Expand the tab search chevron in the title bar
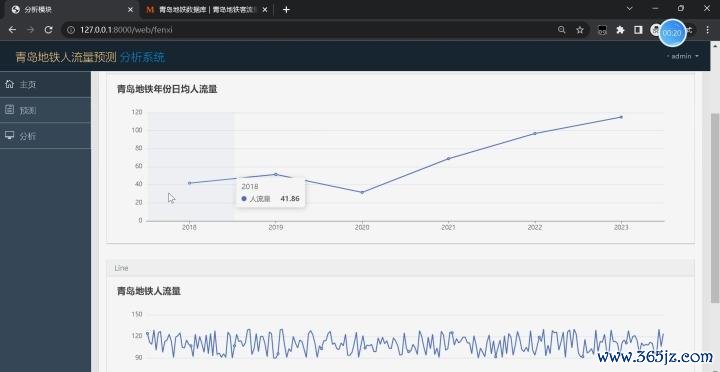This screenshot has width=720, height=372. [x=630, y=9]
